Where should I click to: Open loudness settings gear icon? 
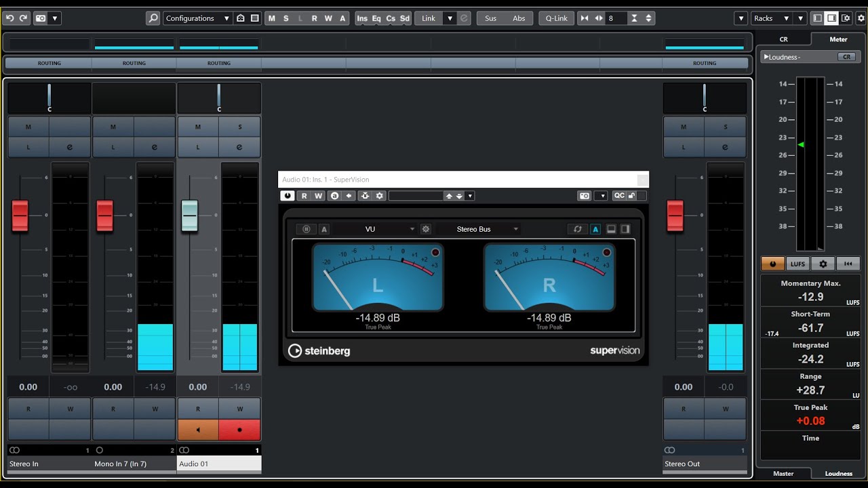[x=823, y=264]
